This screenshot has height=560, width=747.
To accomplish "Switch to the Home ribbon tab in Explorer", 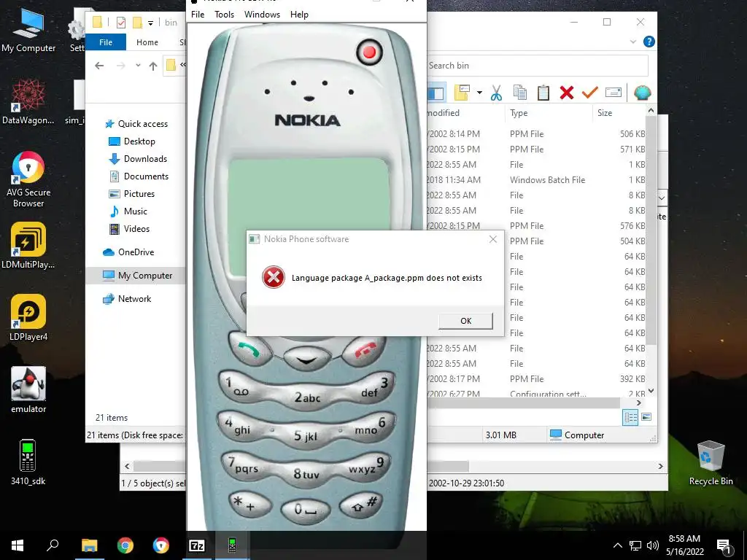I will point(147,42).
